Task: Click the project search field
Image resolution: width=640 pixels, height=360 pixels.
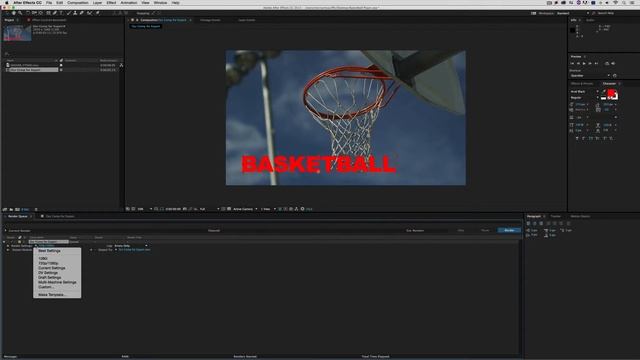Action: (x=61, y=54)
